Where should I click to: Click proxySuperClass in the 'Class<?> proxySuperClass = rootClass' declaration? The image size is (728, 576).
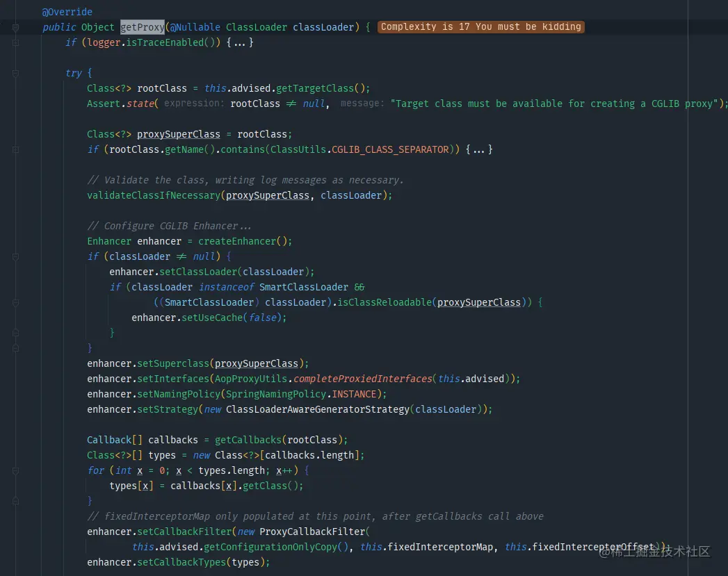pyautogui.click(x=178, y=135)
